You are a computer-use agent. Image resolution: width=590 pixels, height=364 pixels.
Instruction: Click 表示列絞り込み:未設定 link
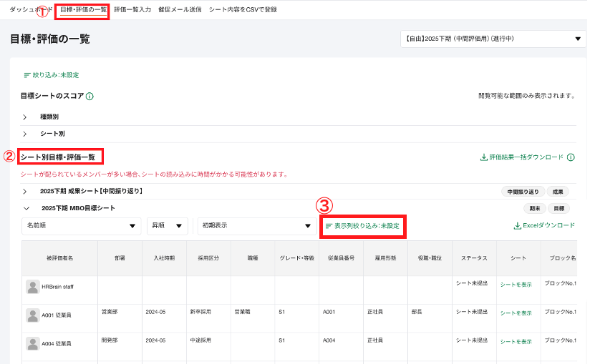[x=362, y=226]
